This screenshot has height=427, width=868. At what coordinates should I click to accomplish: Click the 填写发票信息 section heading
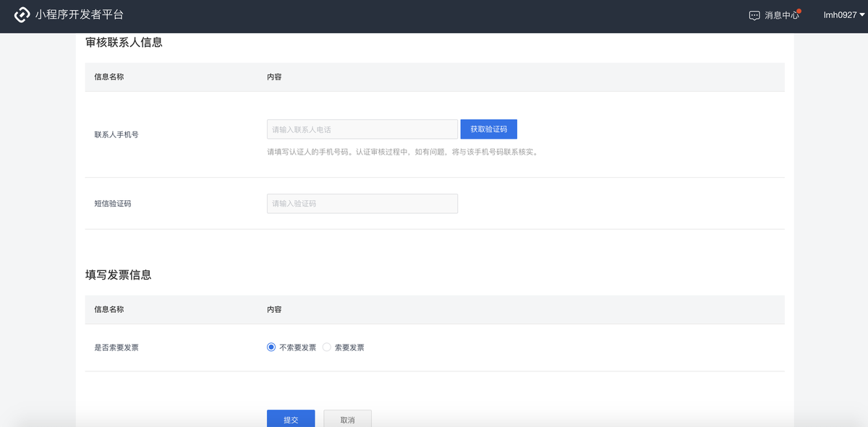pyautogui.click(x=118, y=275)
